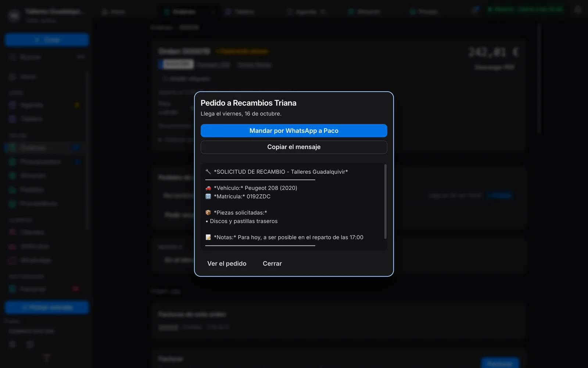This screenshot has width=588, height=368.
Task: Click the plate number '0192ZDC'
Action: [x=258, y=197]
